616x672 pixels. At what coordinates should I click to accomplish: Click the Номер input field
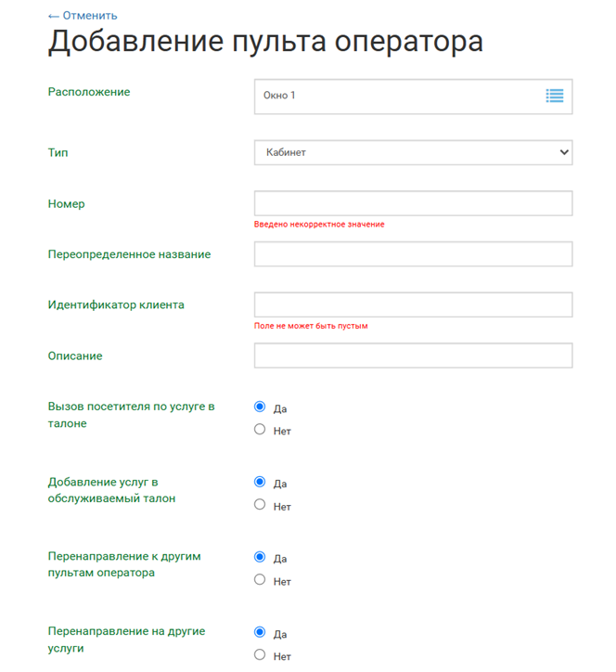[413, 203]
